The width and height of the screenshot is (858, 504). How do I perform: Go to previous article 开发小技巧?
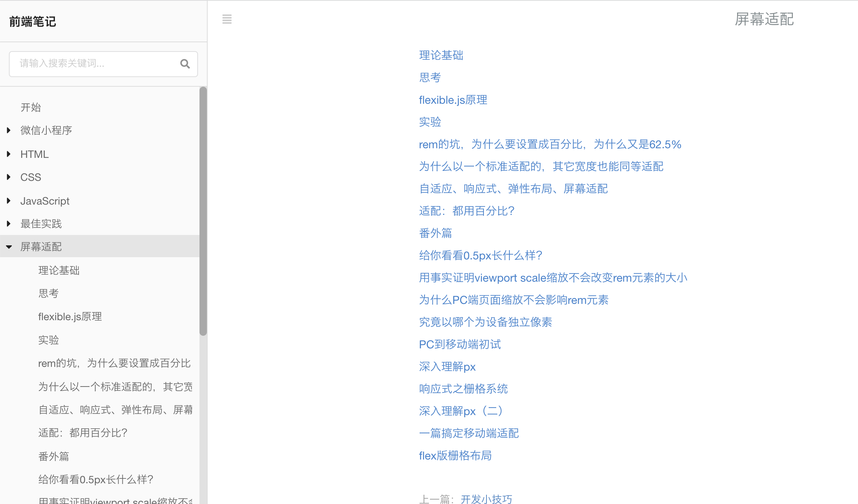pos(486,499)
